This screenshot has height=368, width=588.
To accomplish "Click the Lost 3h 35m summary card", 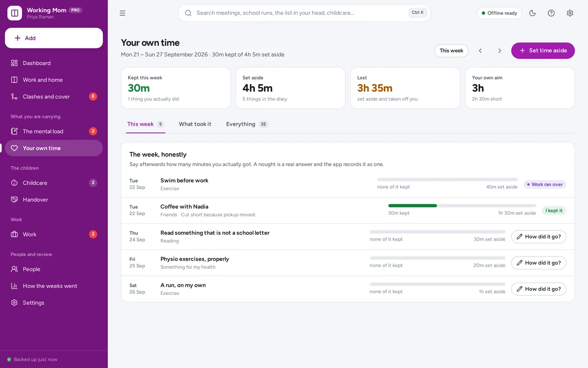I will pyautogui.click(x=405, y=88).
